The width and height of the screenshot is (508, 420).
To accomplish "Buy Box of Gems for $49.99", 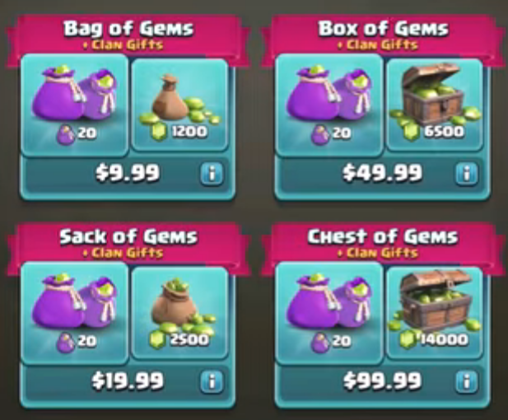I will click(382, 173).
